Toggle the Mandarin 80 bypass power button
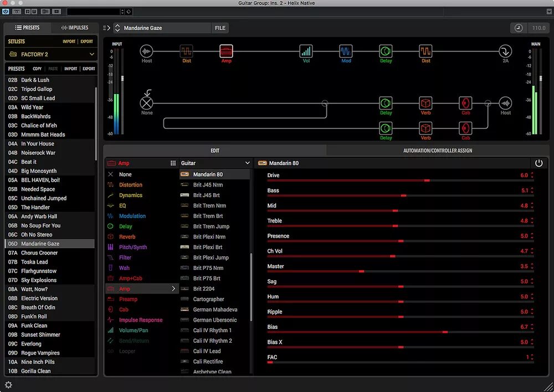Screen dimensions: 554x392 pos(539,163)
